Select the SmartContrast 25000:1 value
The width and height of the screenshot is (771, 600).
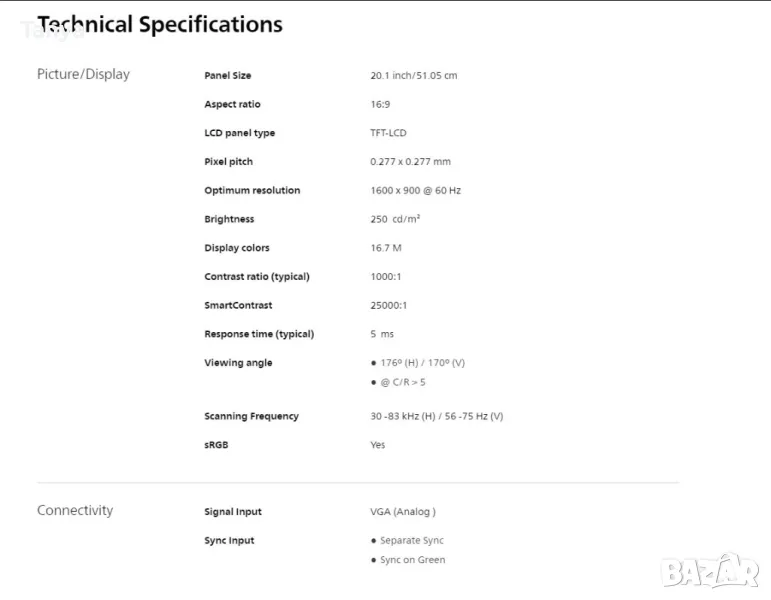pyautogui.click(x=389, y=305)
